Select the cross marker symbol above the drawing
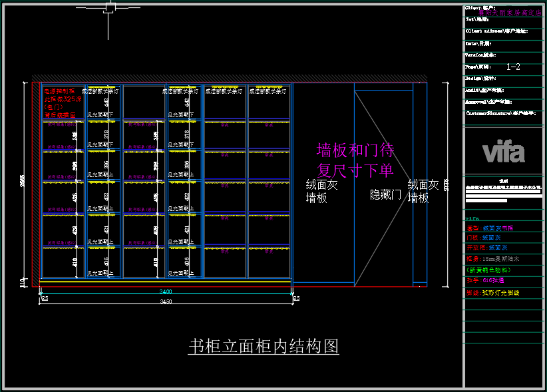Viewport: 547px width, 392px height. pyautogui.click(x=109, y=9)
